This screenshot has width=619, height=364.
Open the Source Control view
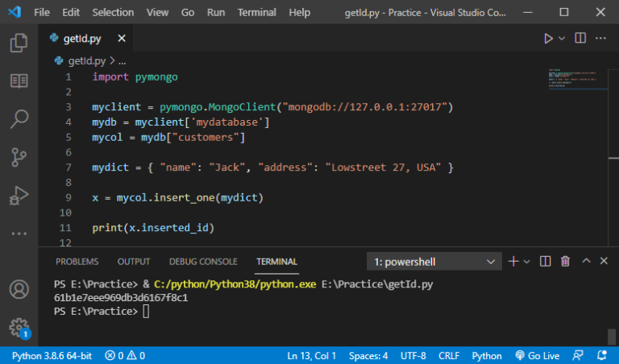[x=19, y=157]
